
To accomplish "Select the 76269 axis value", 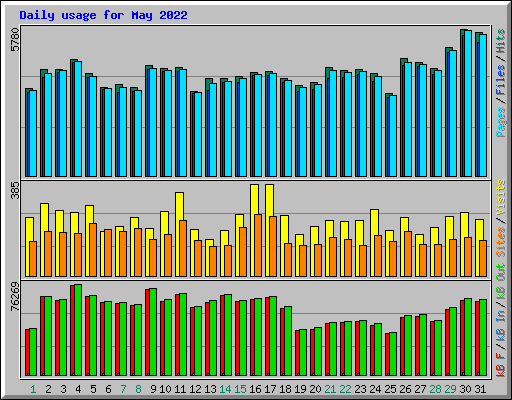I will point(15,297).
